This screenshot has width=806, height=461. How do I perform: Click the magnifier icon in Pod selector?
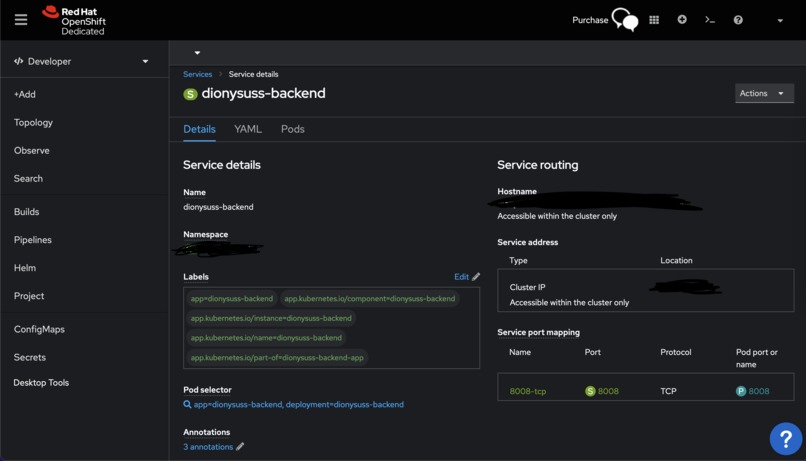pyautogui.click(x=187, y=404)
